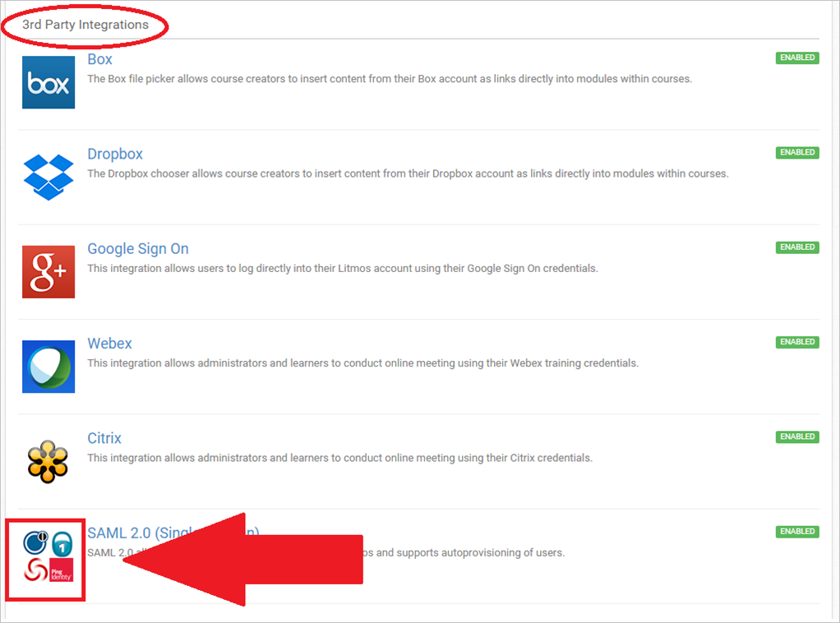This screenshot has height=623, width=840.
Task: Click the ENABLED badge for Webex
Action: coord(797,342)
